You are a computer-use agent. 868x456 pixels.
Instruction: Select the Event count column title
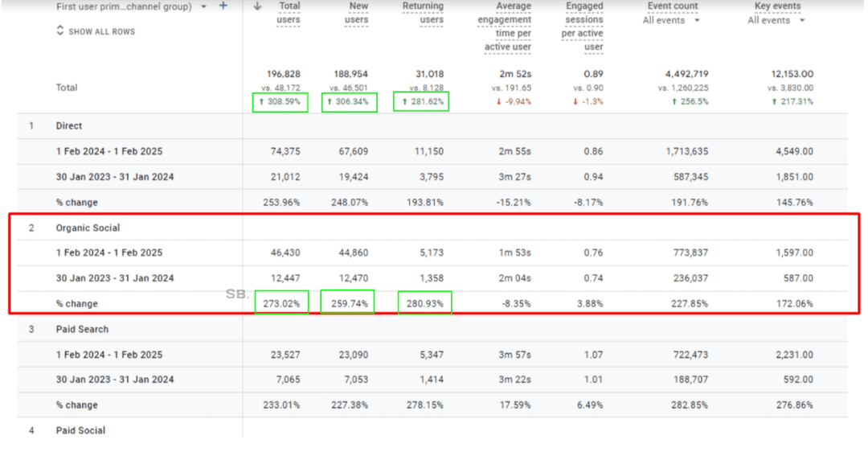pyautogui.click(x=672, y=6)
